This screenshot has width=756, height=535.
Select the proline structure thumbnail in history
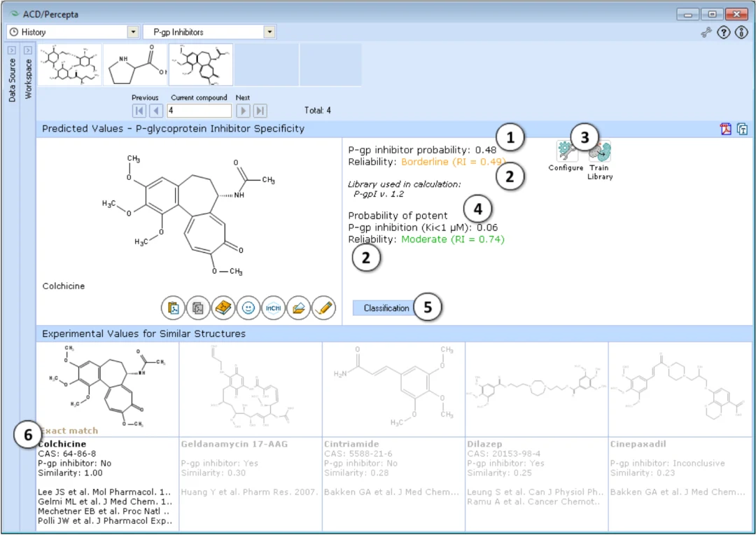click(x=135, y=64)
